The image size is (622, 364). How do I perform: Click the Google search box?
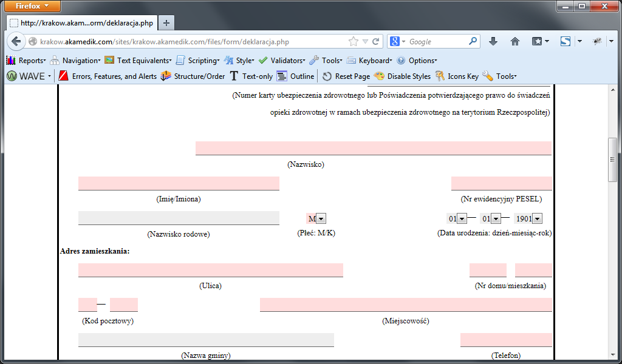coord(436,42)
